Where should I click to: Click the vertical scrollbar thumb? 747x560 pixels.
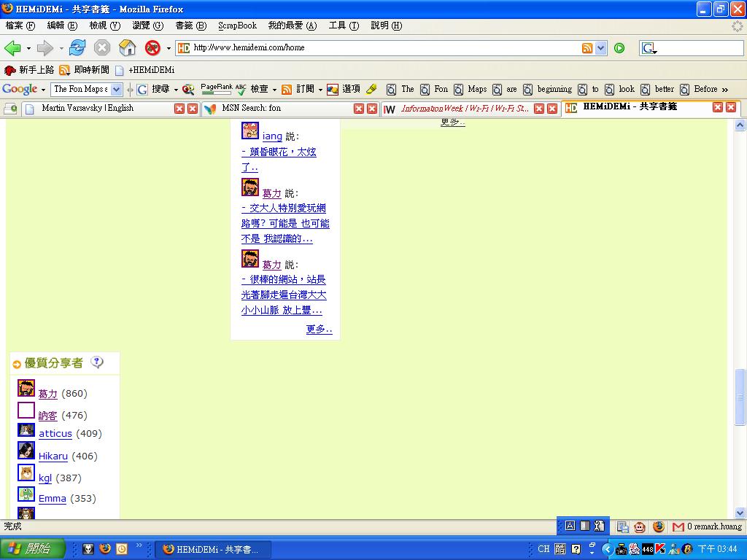740,397
